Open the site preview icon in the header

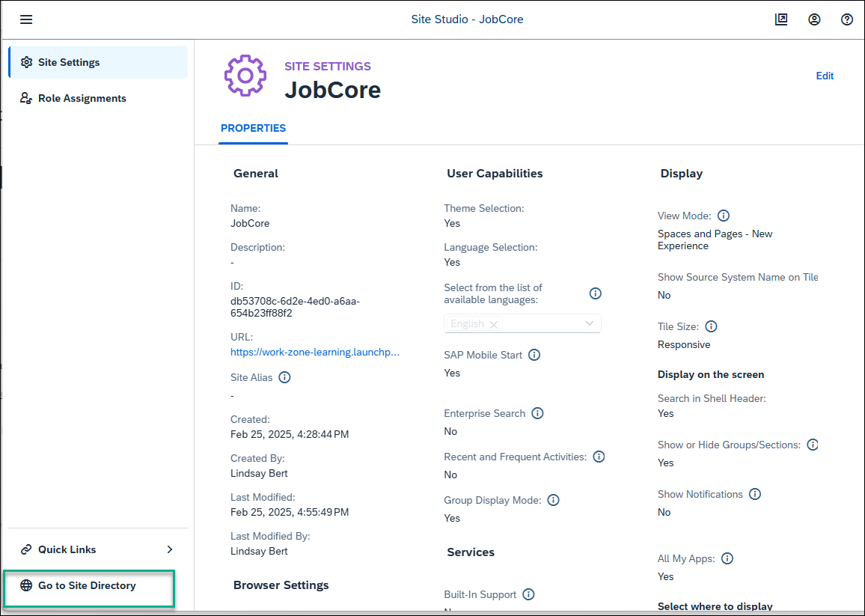click(781, 19)
